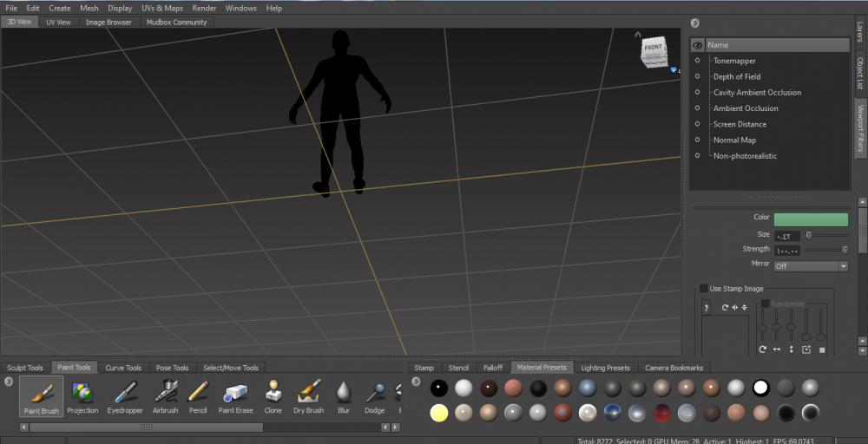Click the FRONT view cube
The height and width of the screenshot is (444, 868).
coord(654,49)
